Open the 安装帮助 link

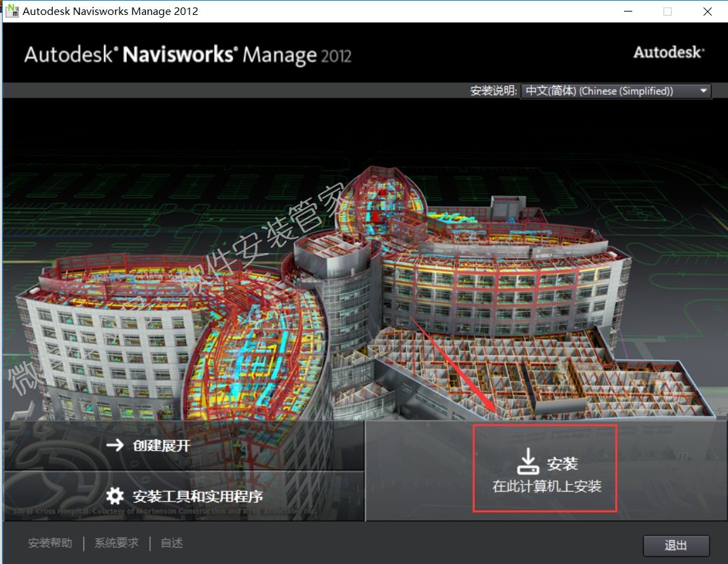[x=50, y=543]
